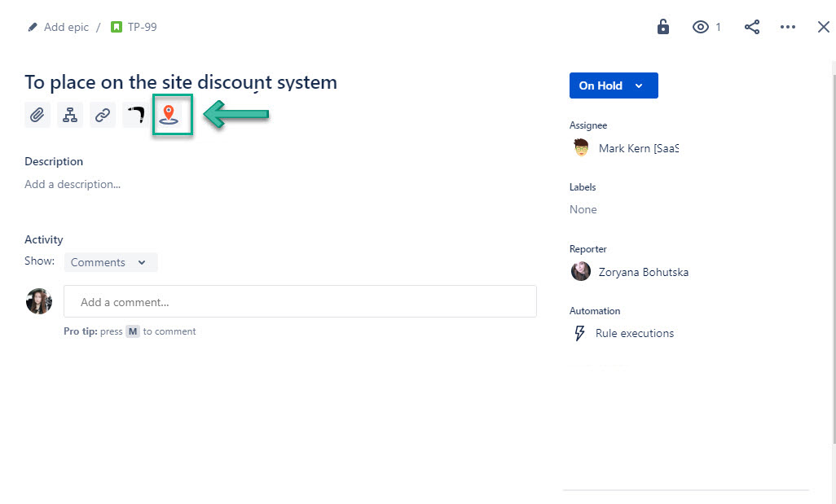
Task: Click the add child issue icon
Action: [x=70, y=116]
